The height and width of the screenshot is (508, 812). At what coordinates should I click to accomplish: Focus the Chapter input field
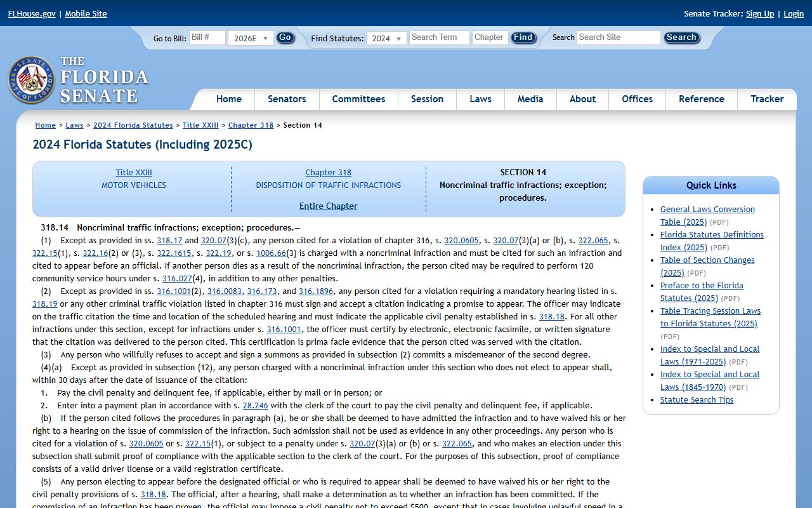click(490, 37)
